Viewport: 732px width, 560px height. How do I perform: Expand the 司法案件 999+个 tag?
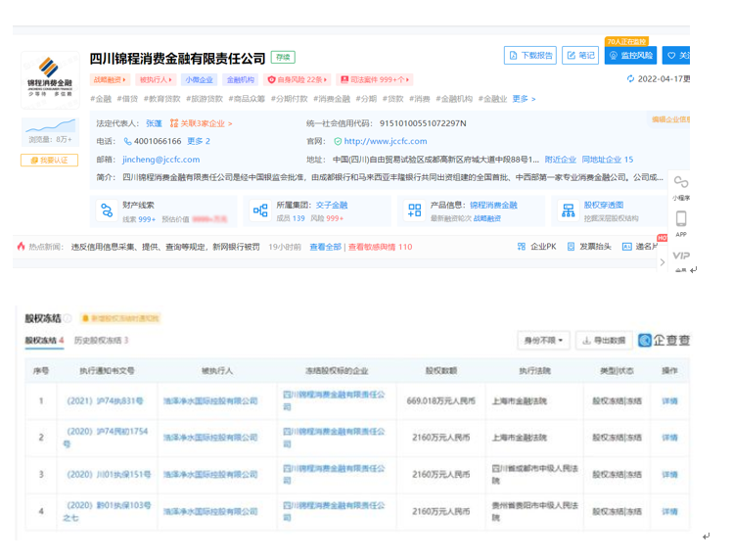point(375,80)
